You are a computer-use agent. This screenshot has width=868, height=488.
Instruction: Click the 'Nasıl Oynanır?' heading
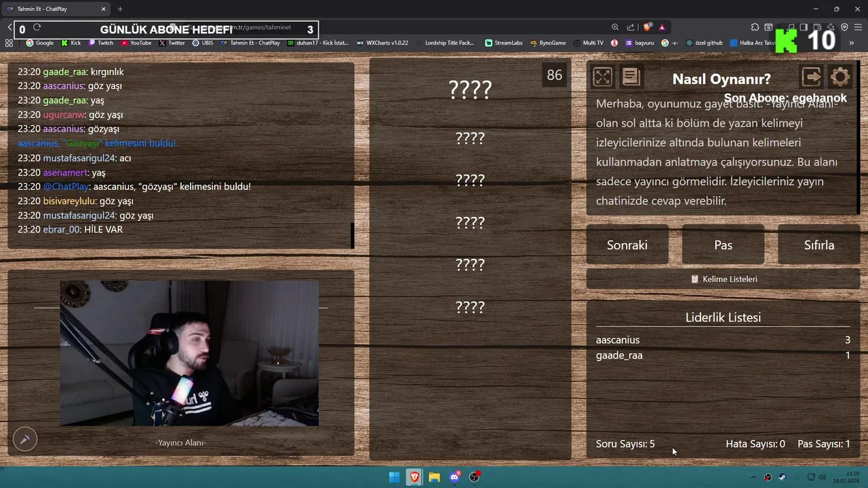722,79
